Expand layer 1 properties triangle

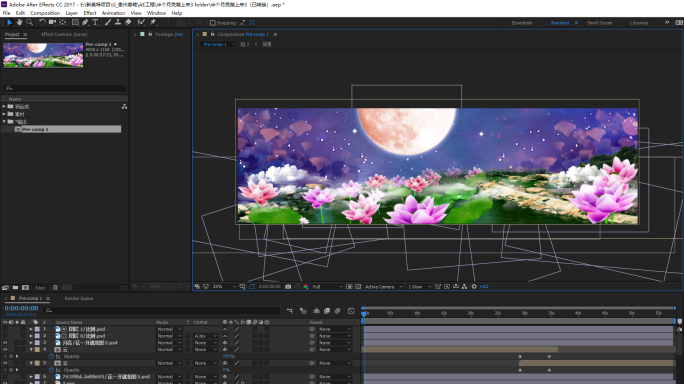click(31, 329)
